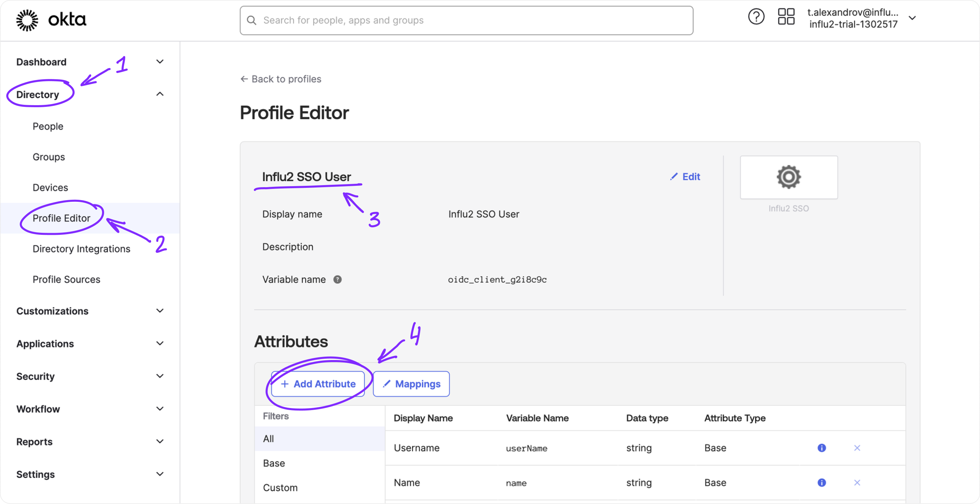This screenshot has width=980, height=504.
Task: Click the Add Attribute button
Action: click(318, 384)
